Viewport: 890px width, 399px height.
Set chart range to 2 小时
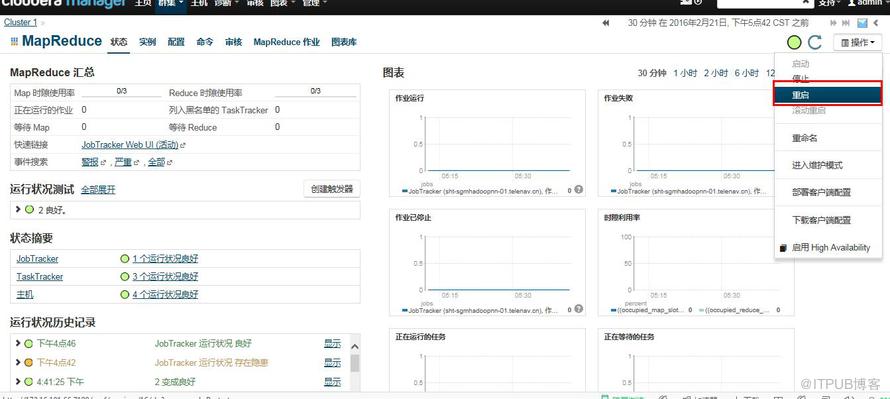click(x=716, y=73)
